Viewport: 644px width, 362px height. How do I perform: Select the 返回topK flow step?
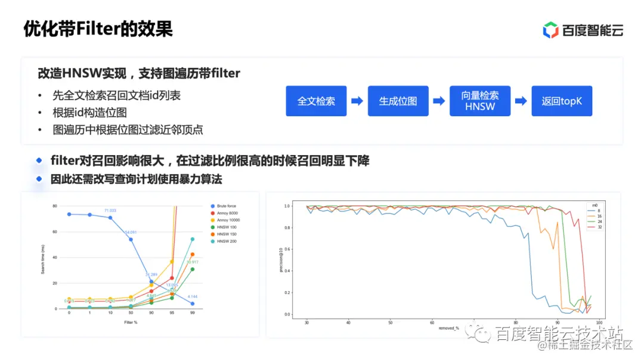point(562,101)
